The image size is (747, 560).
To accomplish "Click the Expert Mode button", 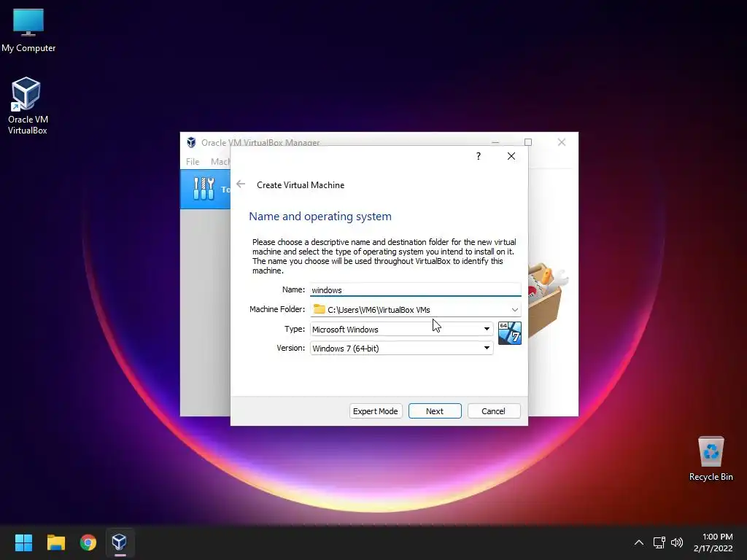I will (x=376, y=411).
